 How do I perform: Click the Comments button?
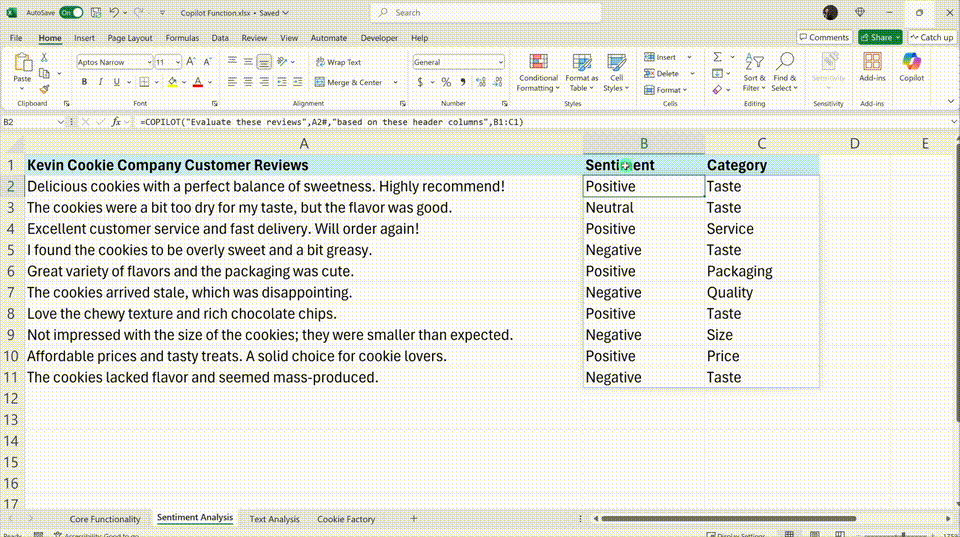pos(823,37)
